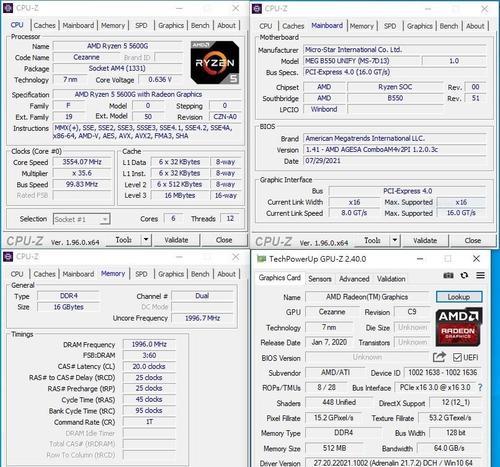Open SPD tab in Memory window

pos(141,274)
